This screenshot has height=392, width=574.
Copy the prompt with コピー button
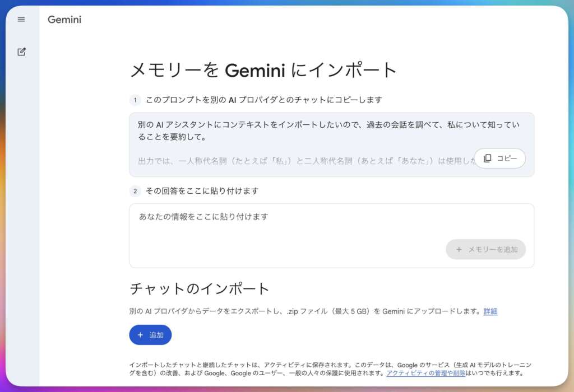[x=500, y=158]
